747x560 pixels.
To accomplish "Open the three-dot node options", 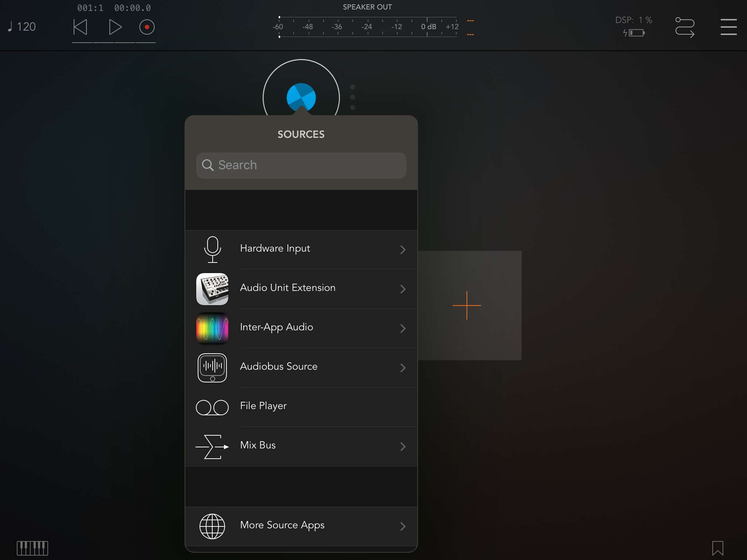I will click(x=352, y=97).
